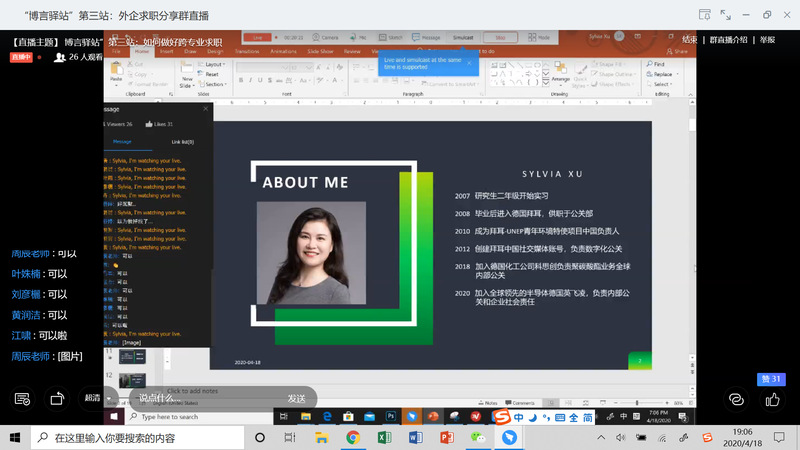
Task: Click the Camera button in live toolbar
Action: (326, 37)
